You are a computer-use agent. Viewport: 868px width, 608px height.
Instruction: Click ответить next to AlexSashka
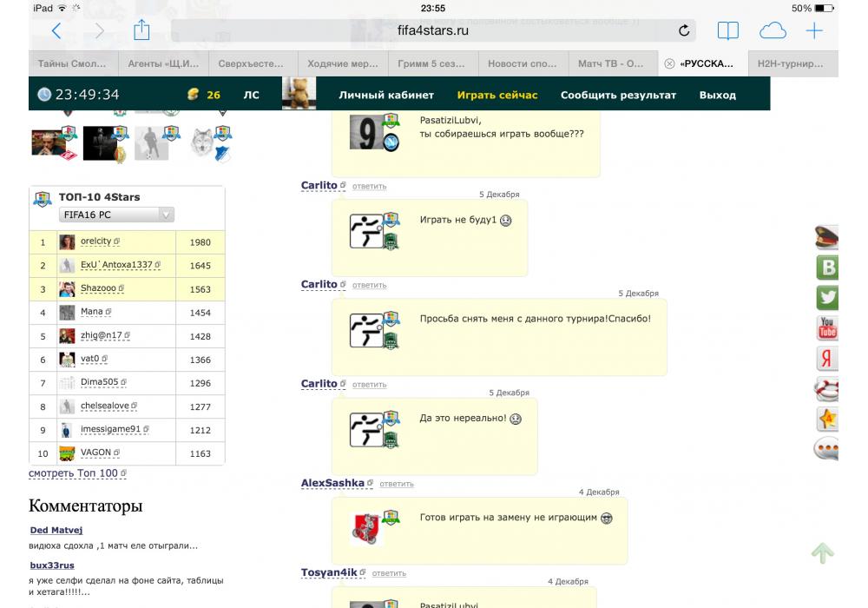click(x=397, y=484)
